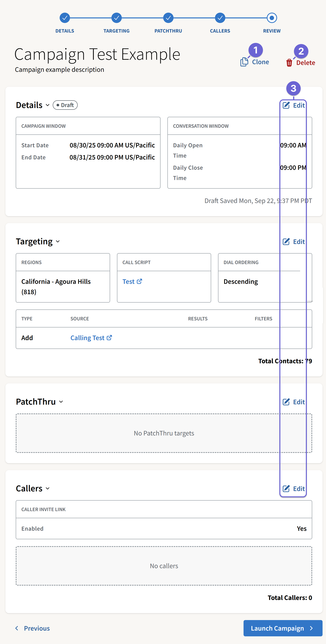Image resolution: width=326 pixels, height=644 pixels.
Task: Open external link icon beside Calling Test
Action: click(109, 338)
